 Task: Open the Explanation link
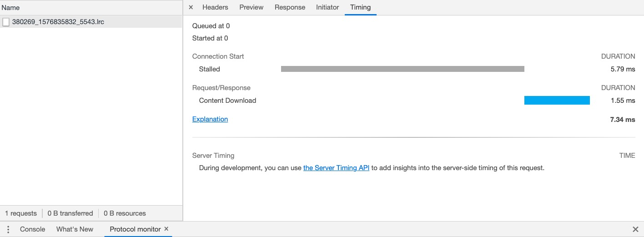pos(210,119)
